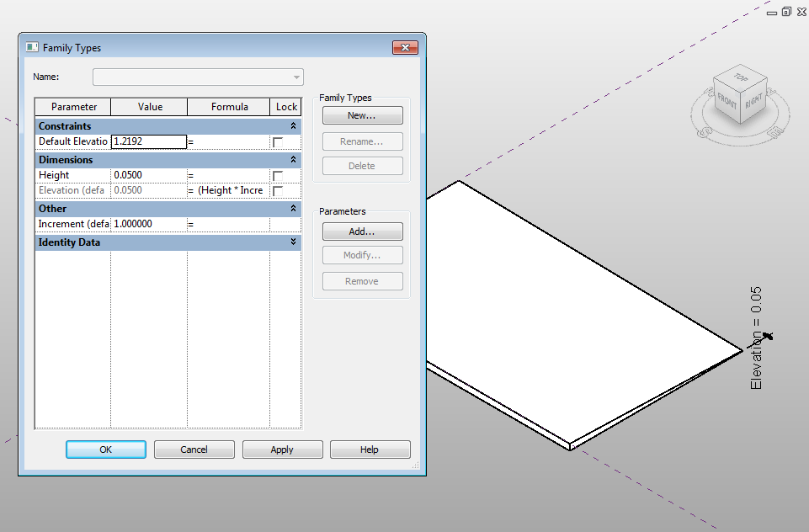Image resolution: width=809 pixels, height=532 pixels.
Task: Click the Remove button
Action: click(362, 281)
